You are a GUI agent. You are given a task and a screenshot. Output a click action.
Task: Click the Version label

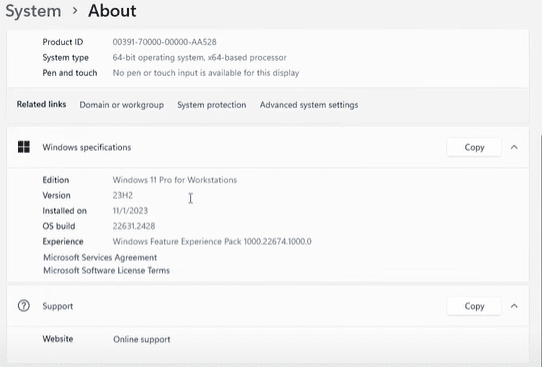click(56, 195)
